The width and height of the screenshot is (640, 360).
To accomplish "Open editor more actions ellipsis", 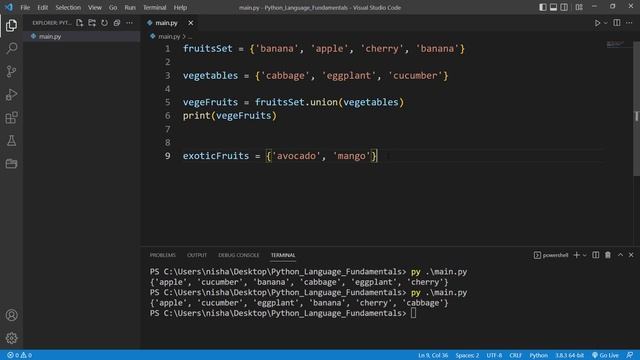I will (629, 23).
